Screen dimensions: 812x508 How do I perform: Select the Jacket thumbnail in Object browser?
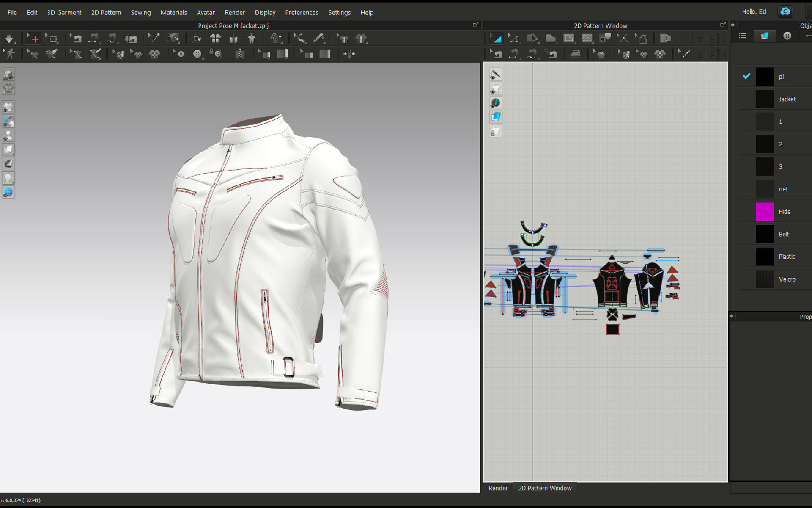tap(765, 99)
